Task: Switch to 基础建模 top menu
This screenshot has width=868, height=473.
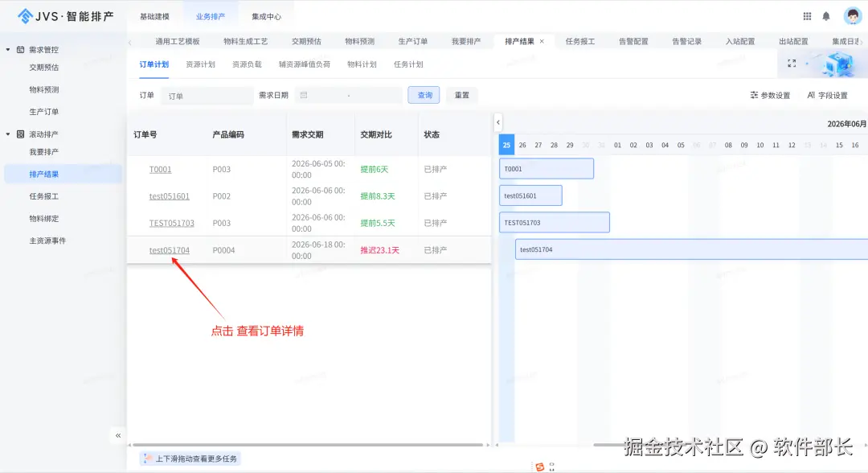Action: pos(154,17)
